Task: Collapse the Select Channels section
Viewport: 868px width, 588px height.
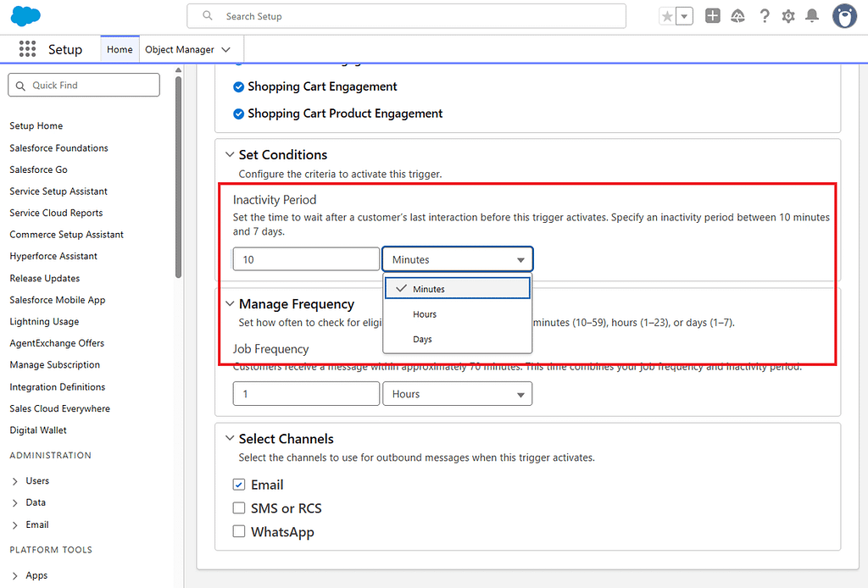Action: (230, 438)
